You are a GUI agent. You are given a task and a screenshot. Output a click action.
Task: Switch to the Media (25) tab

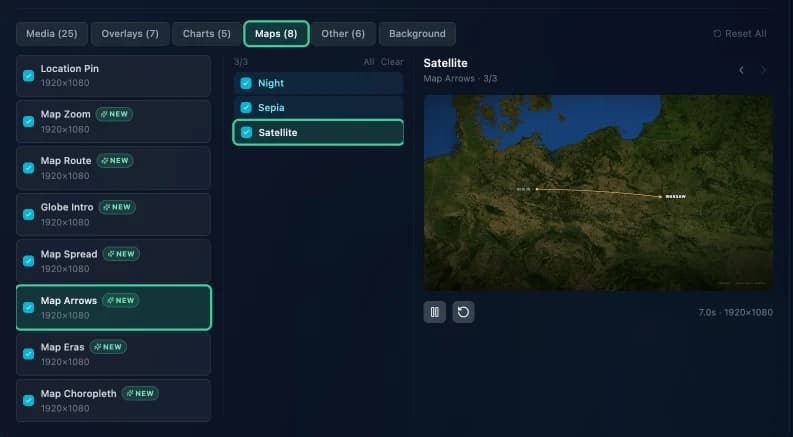pyautogui.click(x=52, y=34)
